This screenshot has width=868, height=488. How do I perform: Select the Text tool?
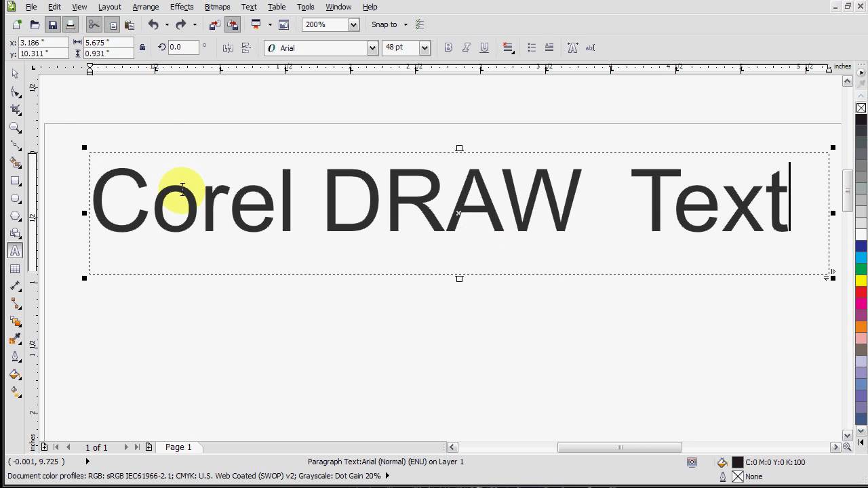(15, 251)
